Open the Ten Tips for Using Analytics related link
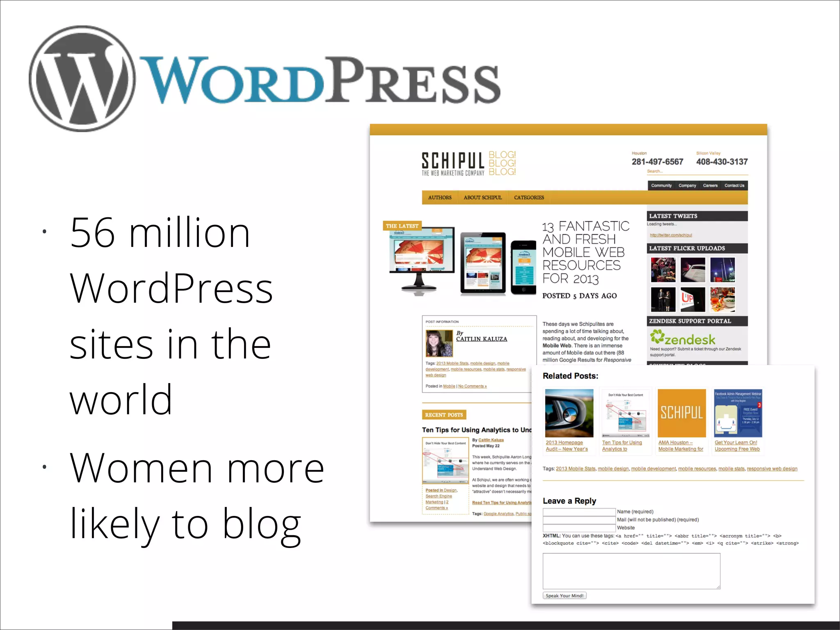The height and width of the screenshot is (630, 840). (x=622, y=446)
